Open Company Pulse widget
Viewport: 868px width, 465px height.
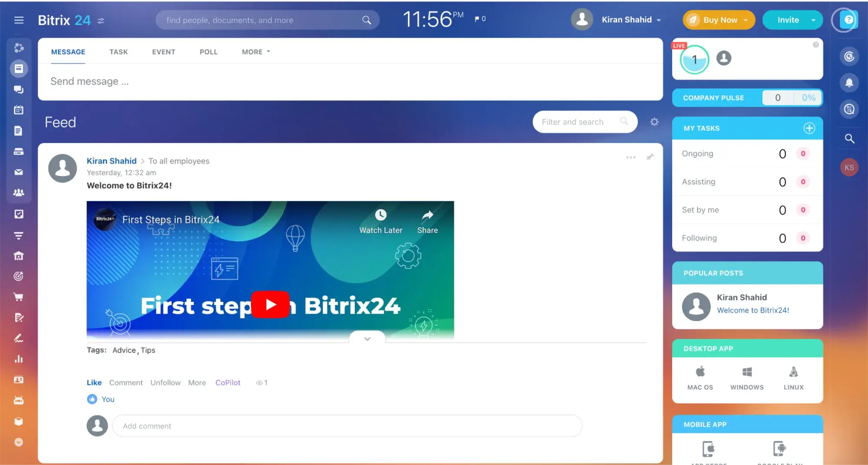coord(747,98)
